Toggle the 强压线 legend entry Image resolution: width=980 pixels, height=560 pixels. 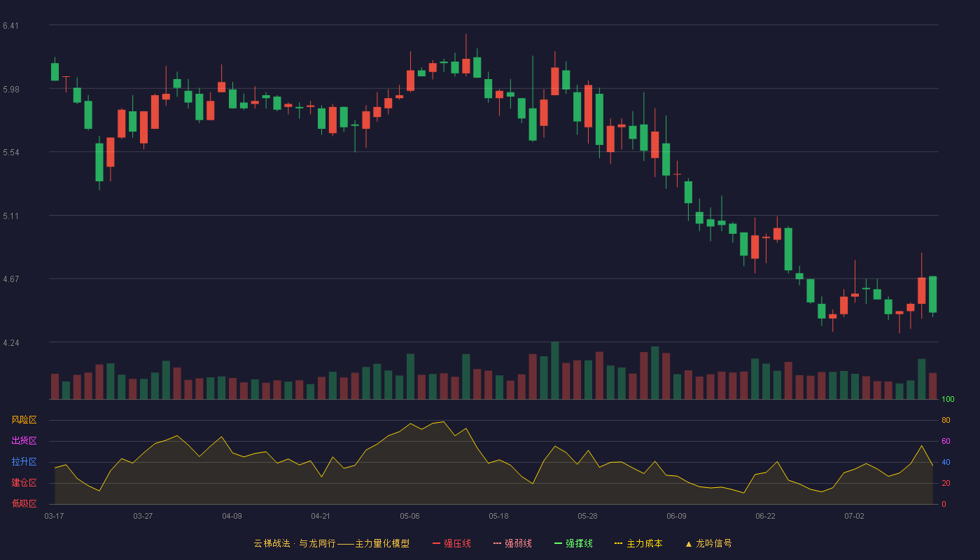(x=452, y=543)
